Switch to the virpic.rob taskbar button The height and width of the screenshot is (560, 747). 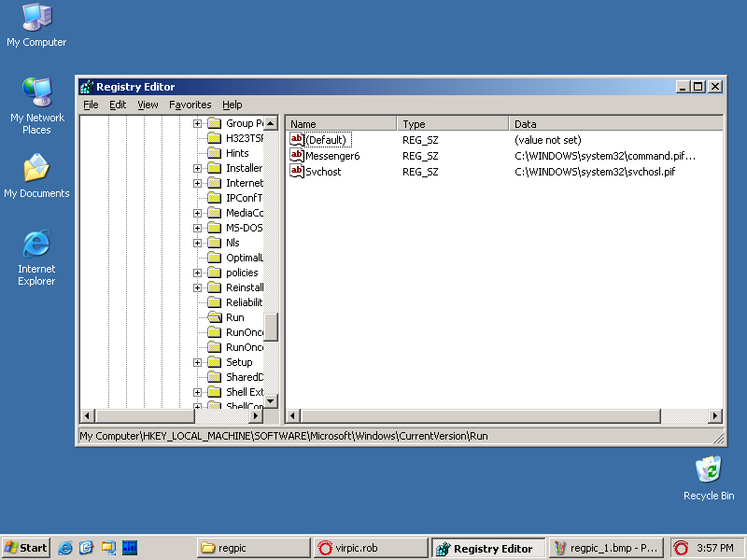point(371,548)
